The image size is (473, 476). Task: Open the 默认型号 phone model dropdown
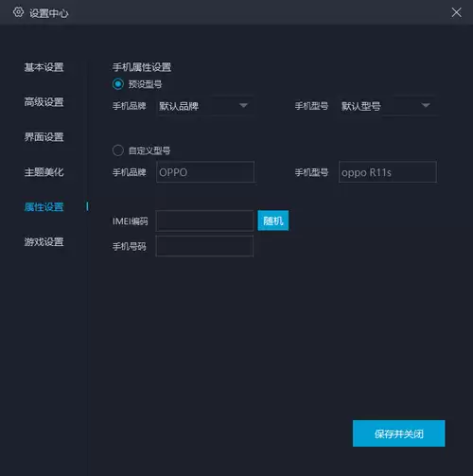tap(388, 106)
